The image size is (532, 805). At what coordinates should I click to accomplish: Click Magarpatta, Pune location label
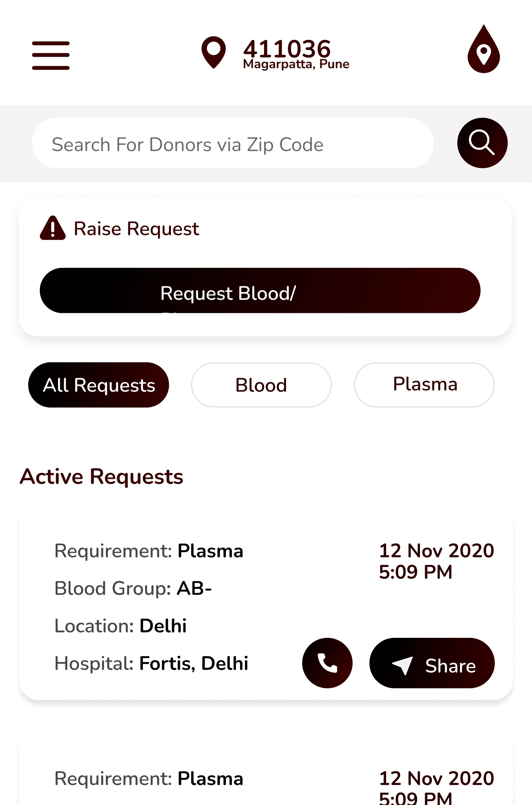tap(296, 64)
